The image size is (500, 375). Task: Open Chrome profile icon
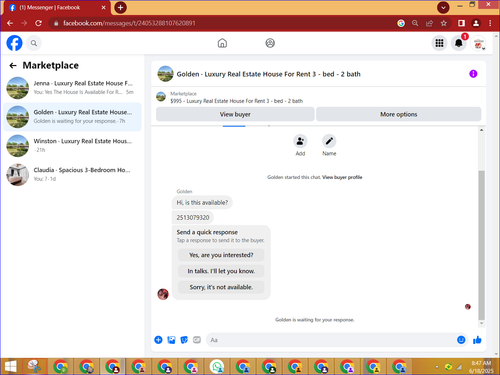tap(476, 23)
